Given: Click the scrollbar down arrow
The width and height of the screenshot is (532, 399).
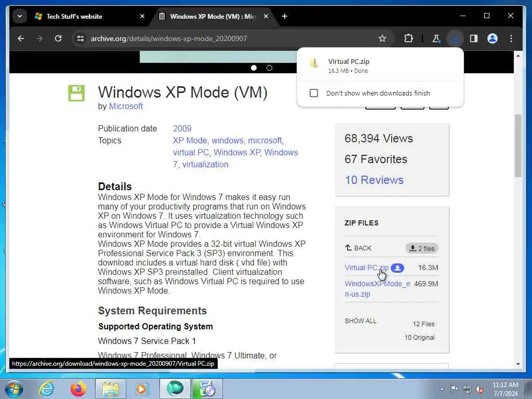Looking at the screenshot, I should tap(518, 364).
